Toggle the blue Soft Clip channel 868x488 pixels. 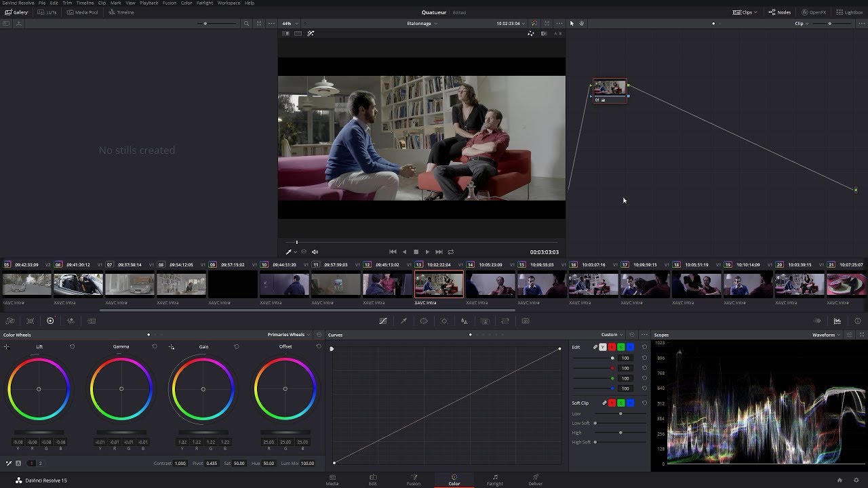click(x=630, y=403)
